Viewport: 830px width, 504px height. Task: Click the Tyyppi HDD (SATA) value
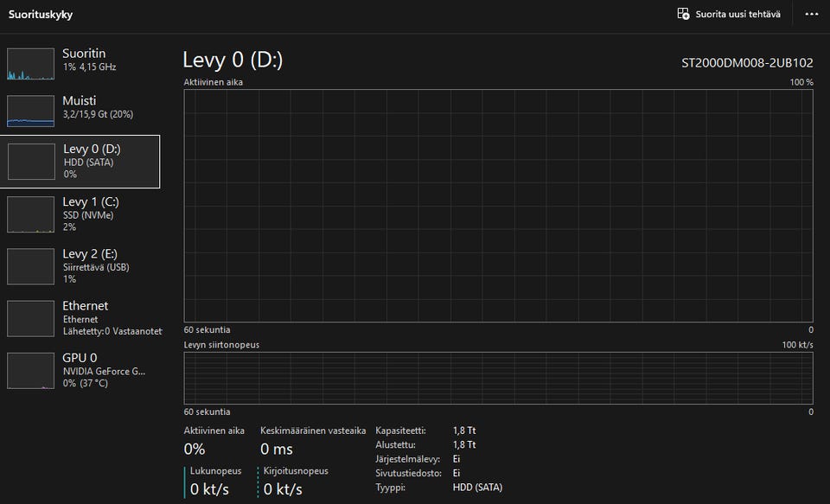point(477,487)
